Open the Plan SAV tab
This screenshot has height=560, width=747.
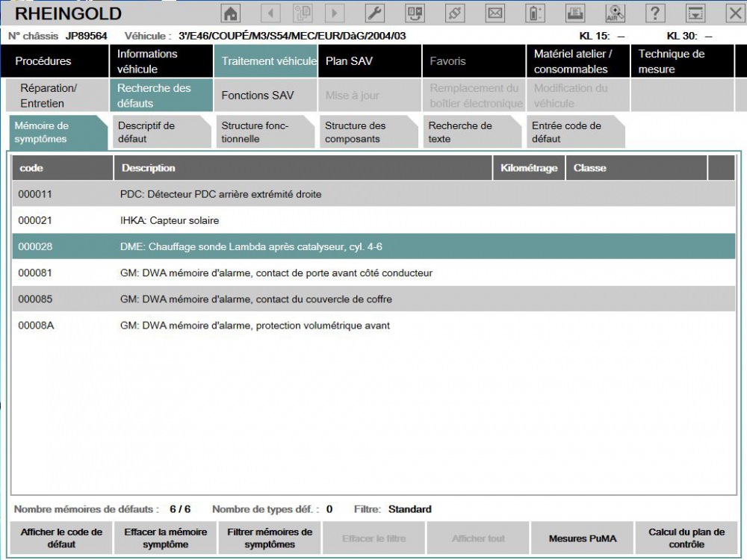tap(371, 61)
